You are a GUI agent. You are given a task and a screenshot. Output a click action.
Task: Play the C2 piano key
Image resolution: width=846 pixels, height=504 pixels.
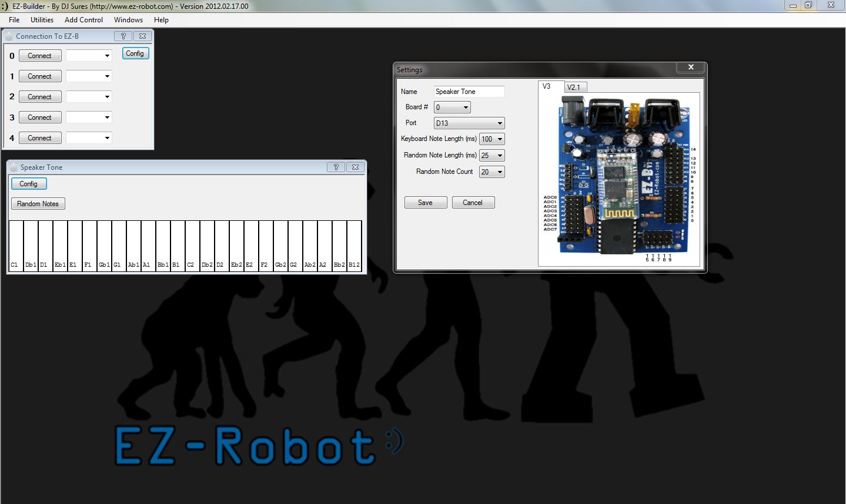(192, 246)
